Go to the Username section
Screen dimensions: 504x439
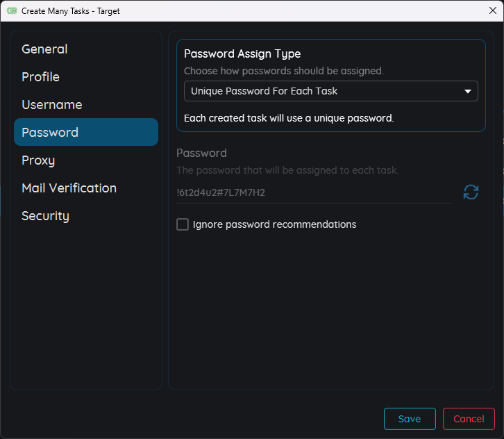[x=51, y=105]
